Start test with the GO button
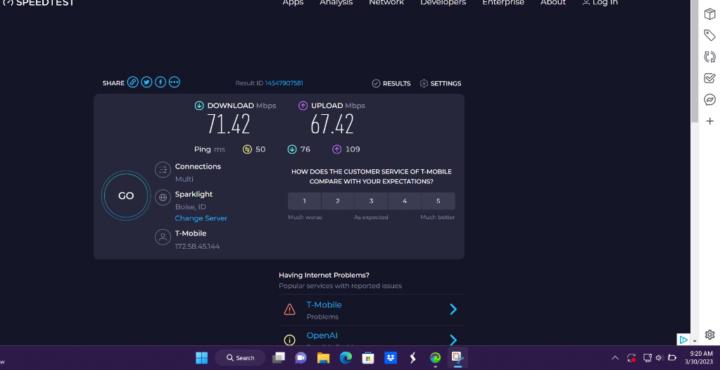The height and width of the screenshot is (370, 720). [126, 196]
